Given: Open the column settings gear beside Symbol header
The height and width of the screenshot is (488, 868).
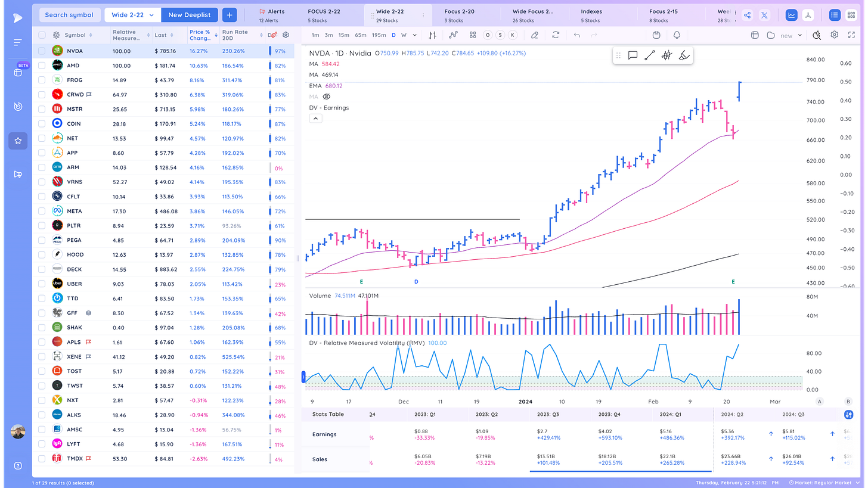Looking at the screenshot, I should tap(56, 35).
